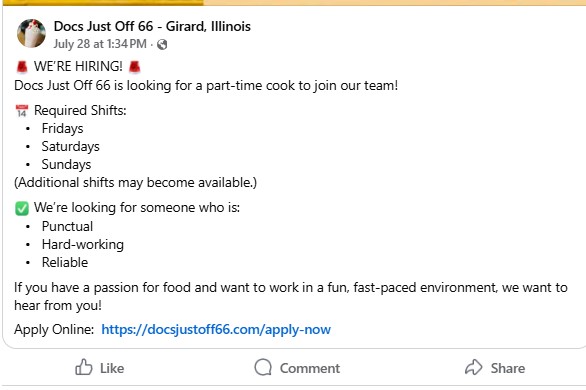Click the red siren emoji before WE'RE HIRING
The width and height of the screenshot is (586, 390).
[x=22, y=67]
